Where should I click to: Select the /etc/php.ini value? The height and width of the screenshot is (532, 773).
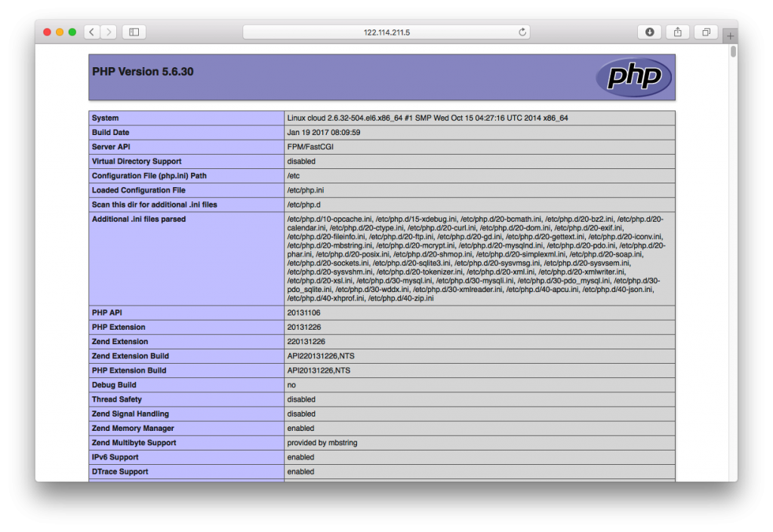pyautogui.click(x=306, y=190)
